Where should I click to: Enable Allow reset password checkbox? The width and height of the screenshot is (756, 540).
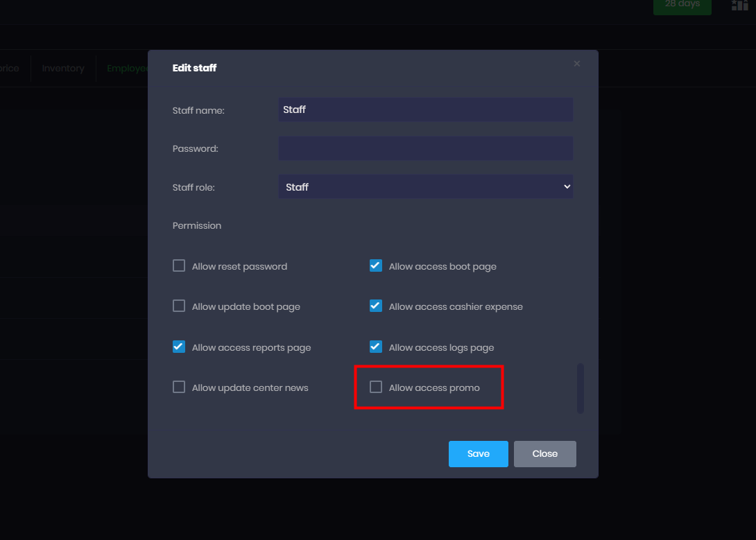pyautogui.click(x=179, y=266)
